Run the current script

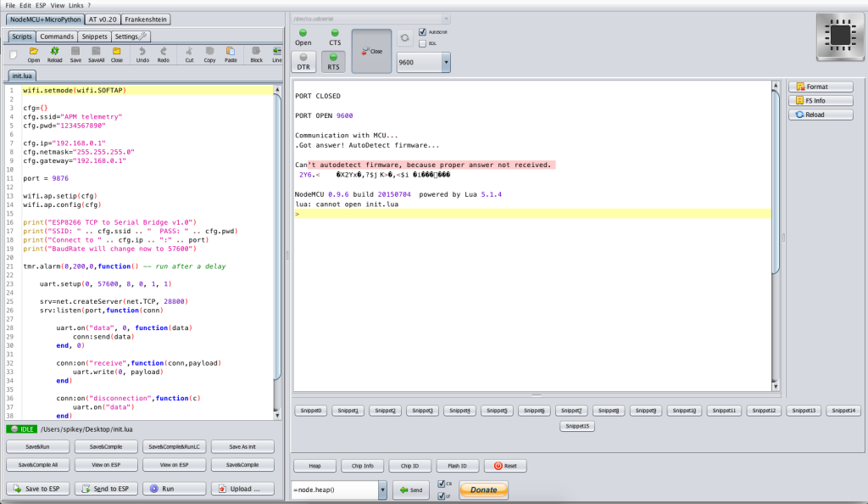tap(174, 489)
